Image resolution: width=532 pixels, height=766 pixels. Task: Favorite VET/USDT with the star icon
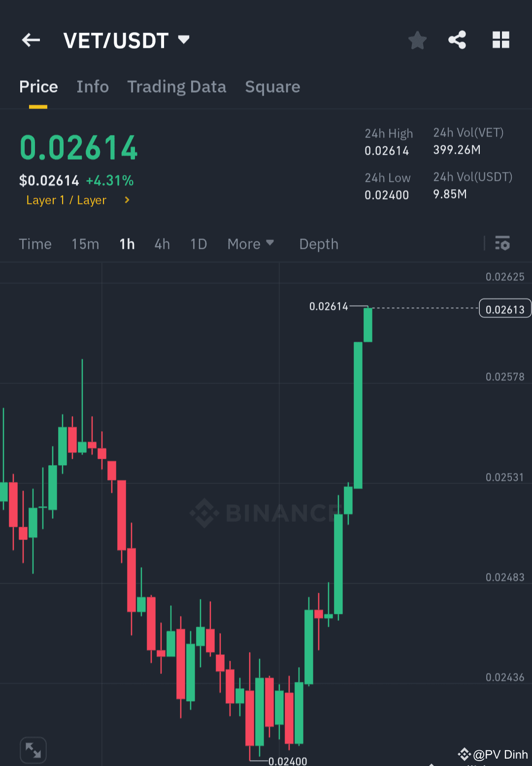(417, 40)
